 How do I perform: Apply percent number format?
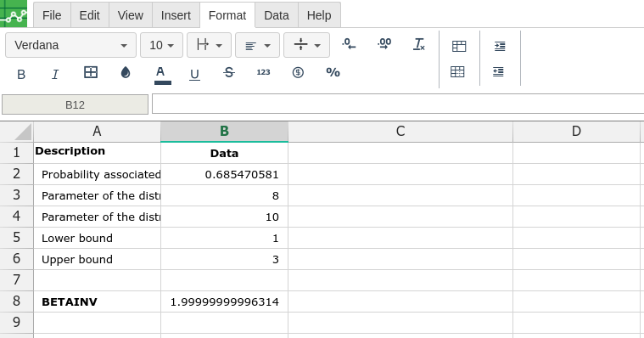(333, 73)
